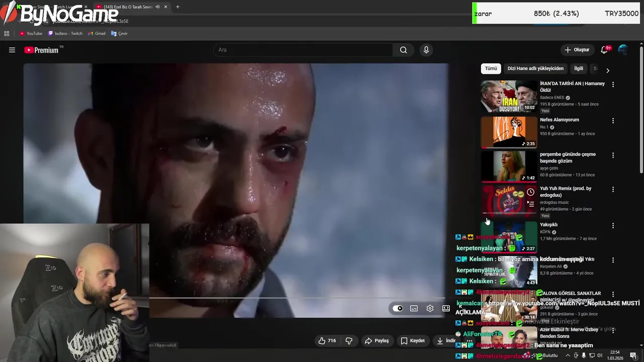The height and width of the screenshot is (362, 644).
Task: Download the video with İndir
Action: 446,340
